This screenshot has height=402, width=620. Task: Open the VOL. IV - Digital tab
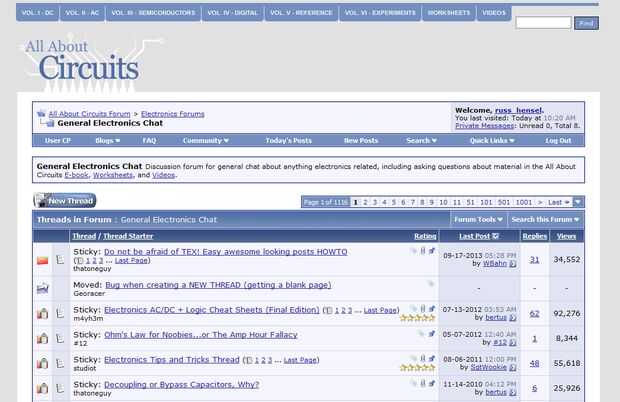pyautogui.click(x=232, y=13)
